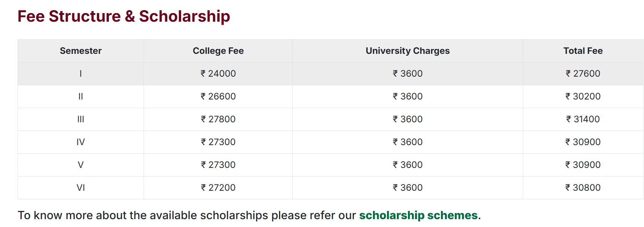This screenshot has width=644, height=227.
Task: Click the ₹ 30200 total fee cell
Action: (583, 96)
